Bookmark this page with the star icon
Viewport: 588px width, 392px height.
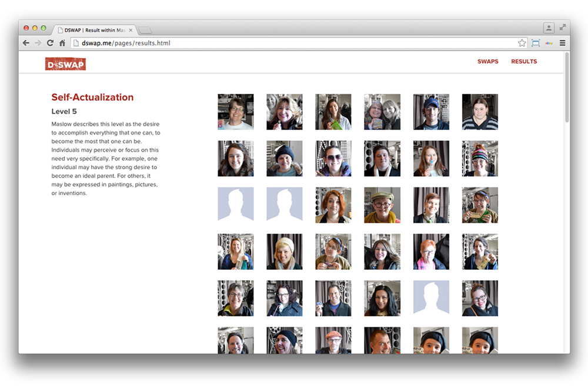pyautogui.click(x=522, y=43)
